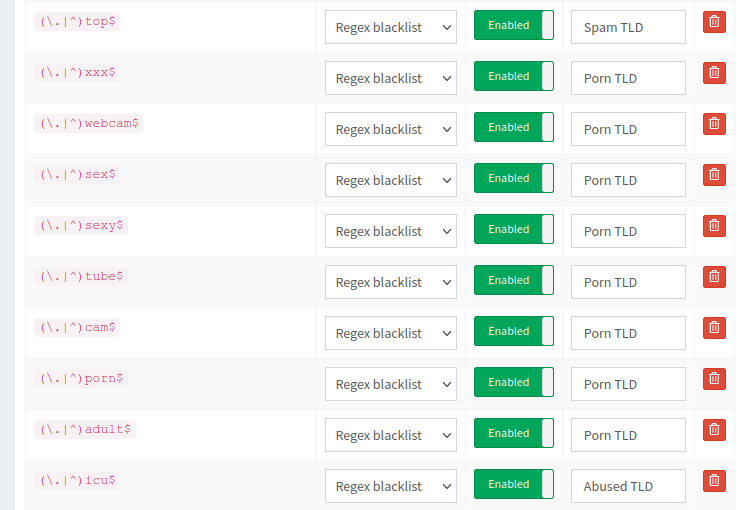Select the (\.|^)xxx$ regex text
The image size is (742, 510).
(x=77, y=73)
